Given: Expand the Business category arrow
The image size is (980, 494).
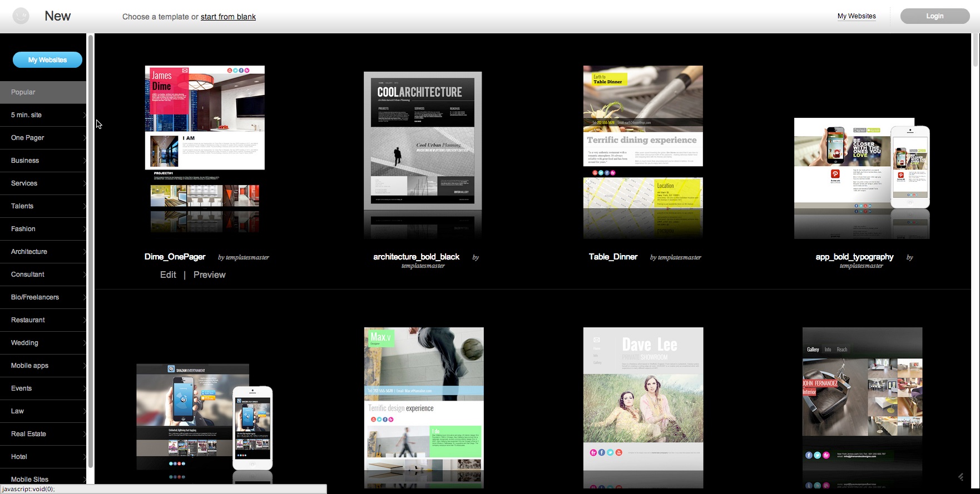Looking at the screenshot, I should click(84, 161).
